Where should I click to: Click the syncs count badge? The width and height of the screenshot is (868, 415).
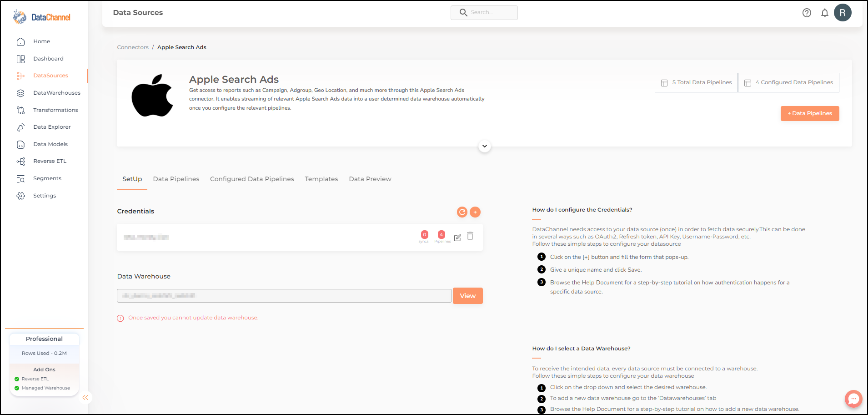(x=424, y=235)
